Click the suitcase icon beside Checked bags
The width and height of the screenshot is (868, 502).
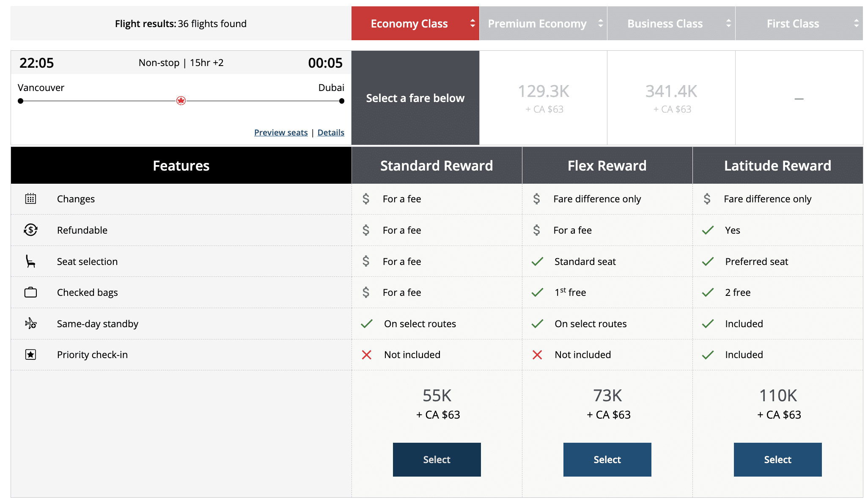point(30,292)
